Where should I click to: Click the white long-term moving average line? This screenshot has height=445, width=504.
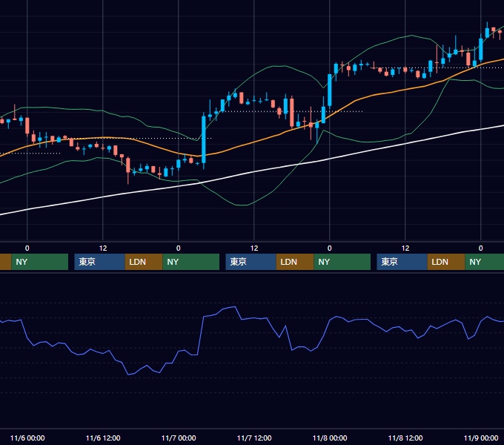(x=254, y=172)
